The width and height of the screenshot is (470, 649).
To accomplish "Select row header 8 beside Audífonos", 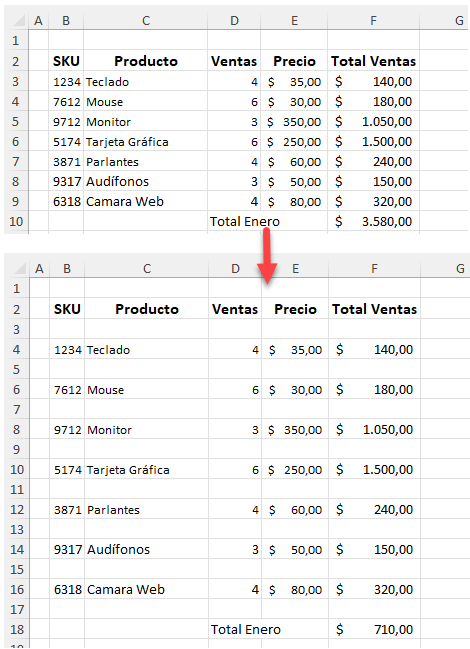I will pos(17,182).
